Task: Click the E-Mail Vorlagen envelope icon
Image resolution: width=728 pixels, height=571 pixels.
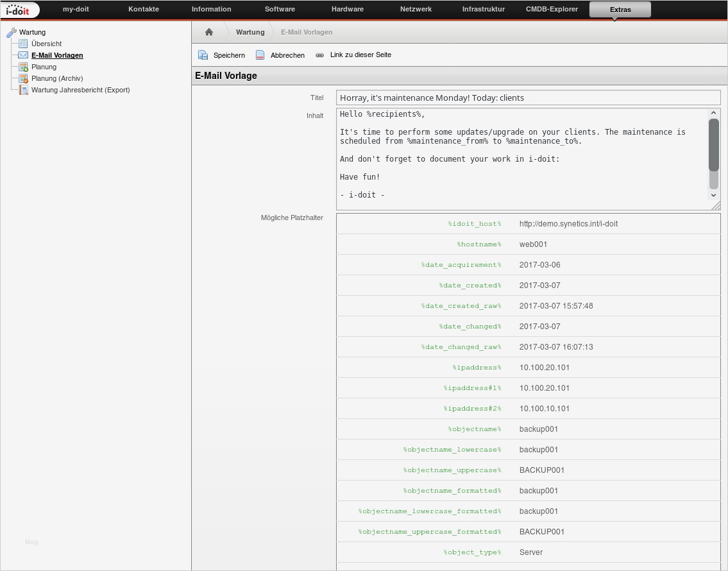Action: [x=23, y=55]
